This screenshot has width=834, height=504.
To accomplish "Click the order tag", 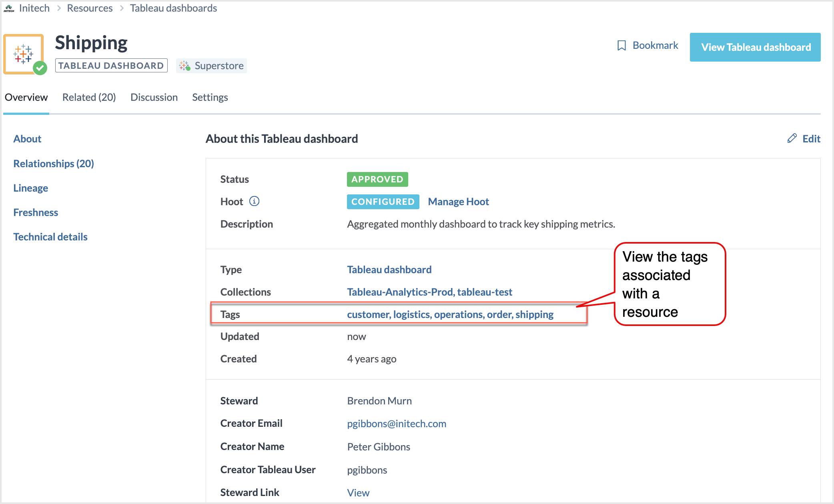I will (499, 314).
